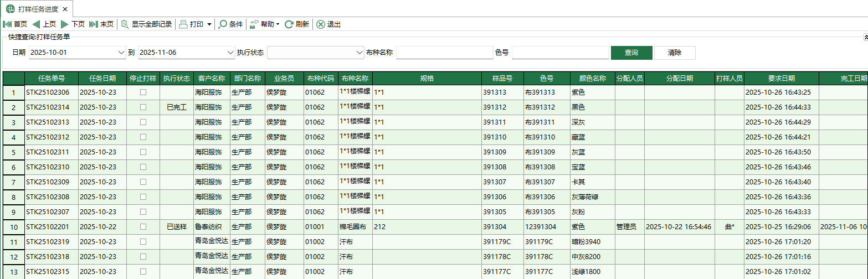Sort by 任务日期 column header

[102, 78]
